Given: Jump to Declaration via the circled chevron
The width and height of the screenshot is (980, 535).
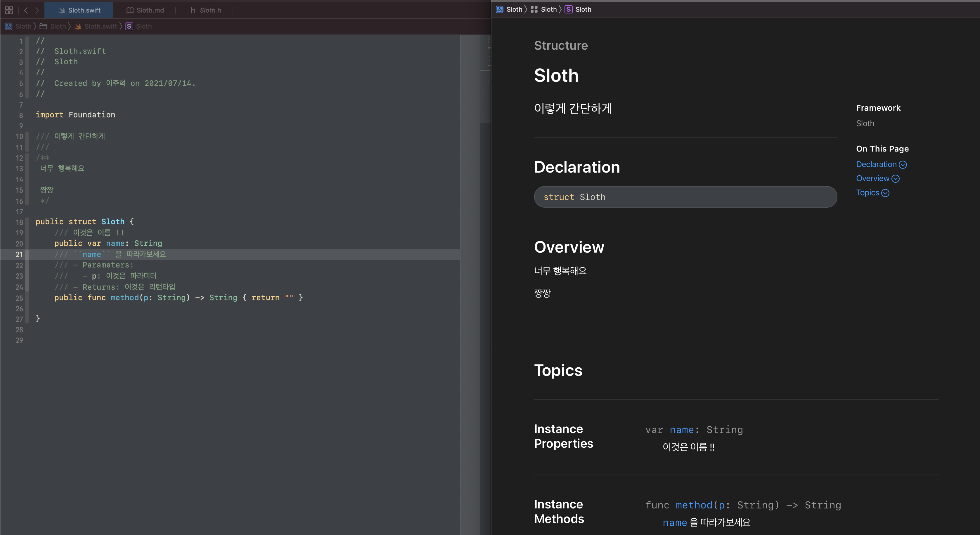Looking at the screenshot, I should (x=903, y=165).
